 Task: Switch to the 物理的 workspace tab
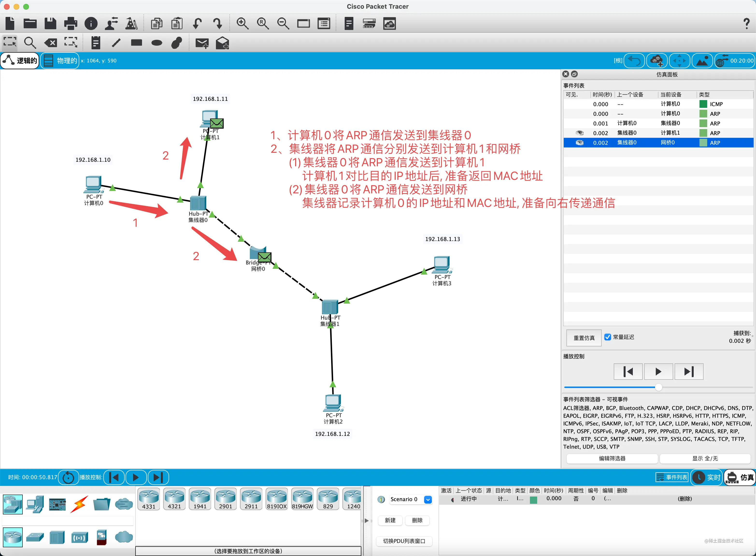pos(60,61)
